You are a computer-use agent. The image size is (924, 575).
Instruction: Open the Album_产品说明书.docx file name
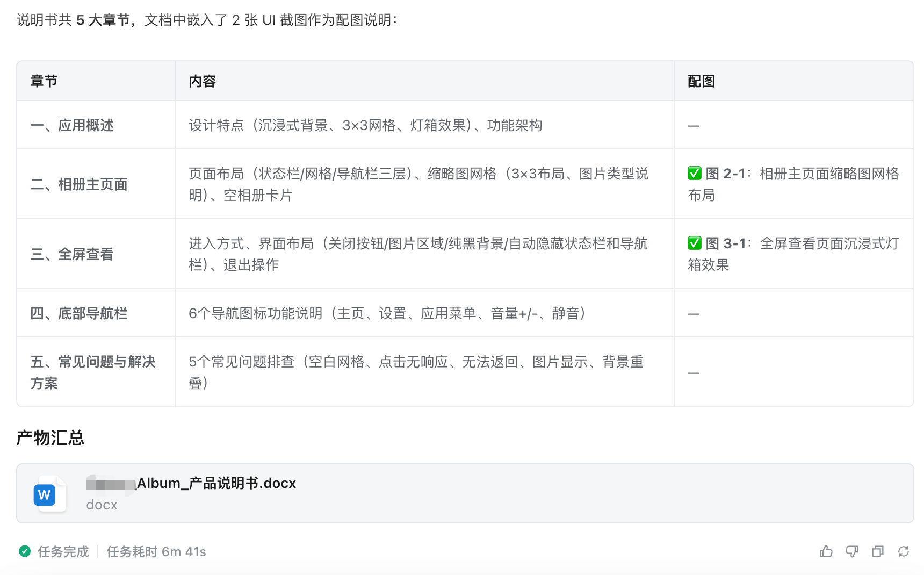click(x=216, y=483)
